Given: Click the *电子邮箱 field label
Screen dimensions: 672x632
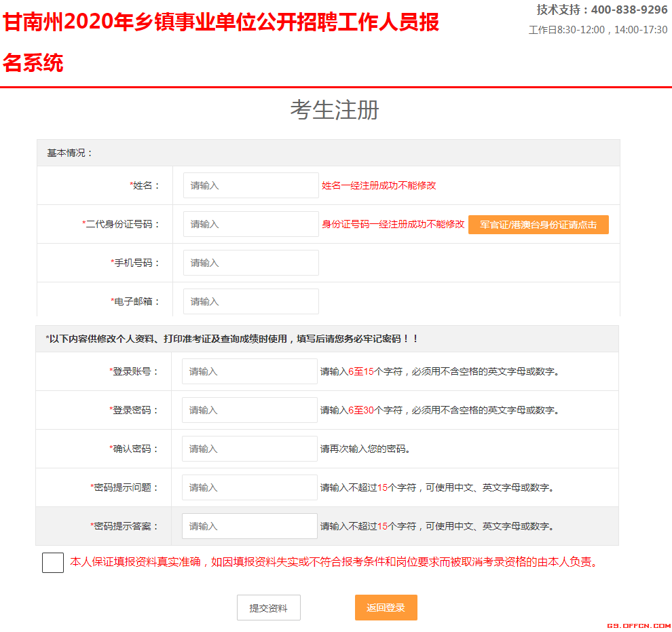Looking at the screenshot, I should click(135, 301).
